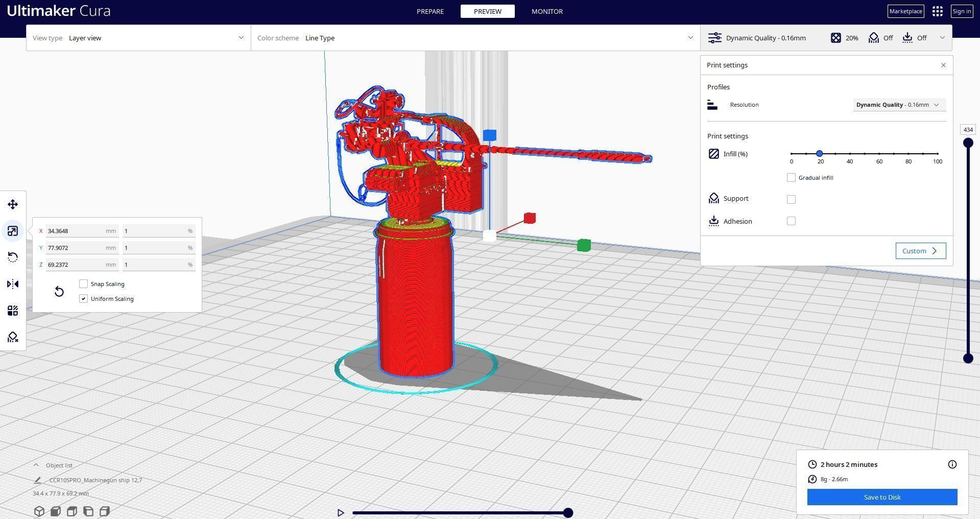980x519 pixels.
Task: Switch to 3D perspective camera view
Action: pos(39,511)
